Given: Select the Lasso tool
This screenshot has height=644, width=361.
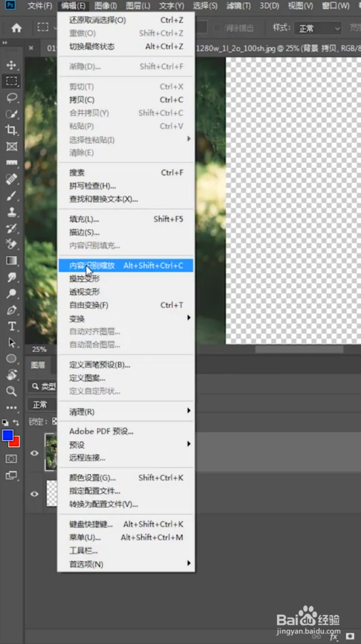Looking at the screenshot, I should pos(11,97).
